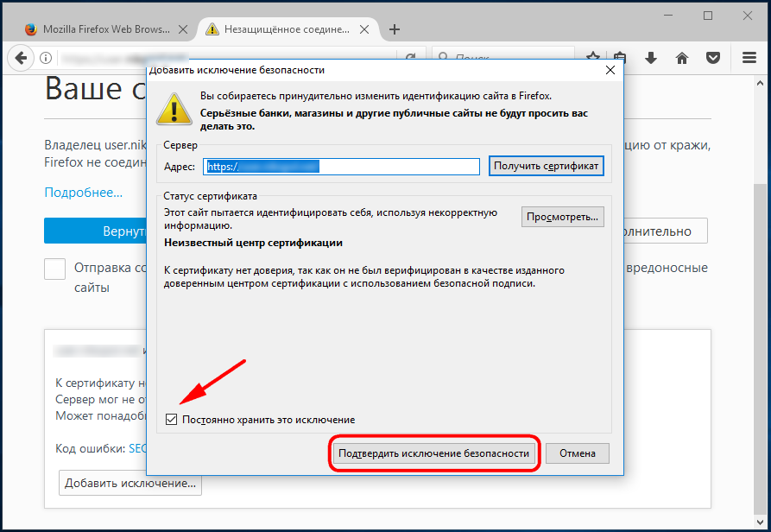Click the Добавить исключение... button on the page
This screenshot has width=771, height=532.
pos(130,483)
